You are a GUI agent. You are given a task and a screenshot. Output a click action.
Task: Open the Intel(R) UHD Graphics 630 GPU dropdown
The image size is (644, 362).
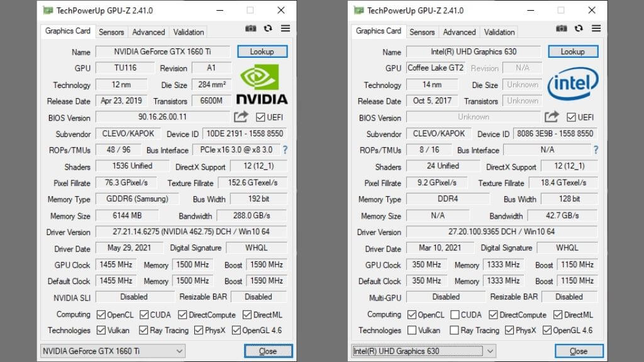click(423, 351)
